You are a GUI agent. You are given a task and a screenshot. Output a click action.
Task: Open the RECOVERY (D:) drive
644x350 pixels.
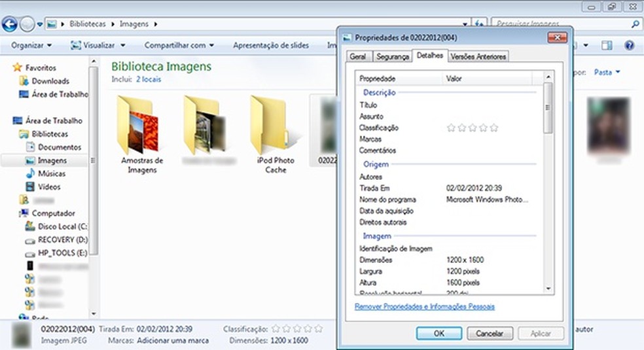coord(57,239)
